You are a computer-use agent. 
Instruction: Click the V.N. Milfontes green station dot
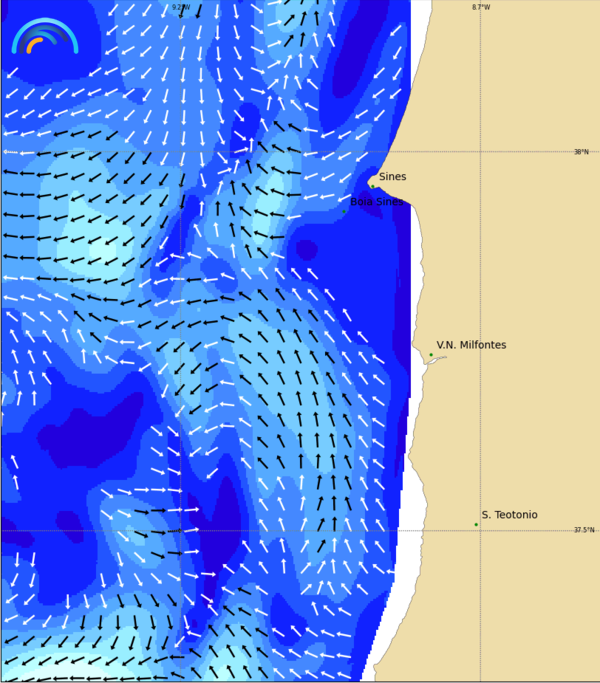coord(431,355)
